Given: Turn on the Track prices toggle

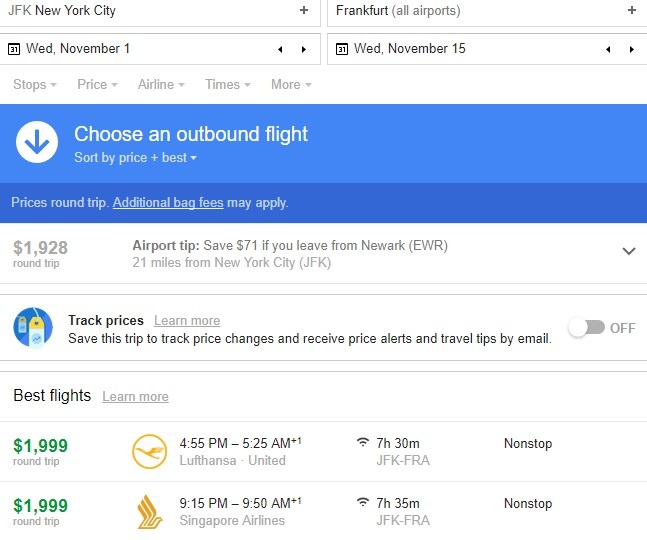Looking at the screenshot, I should [586, 328].
